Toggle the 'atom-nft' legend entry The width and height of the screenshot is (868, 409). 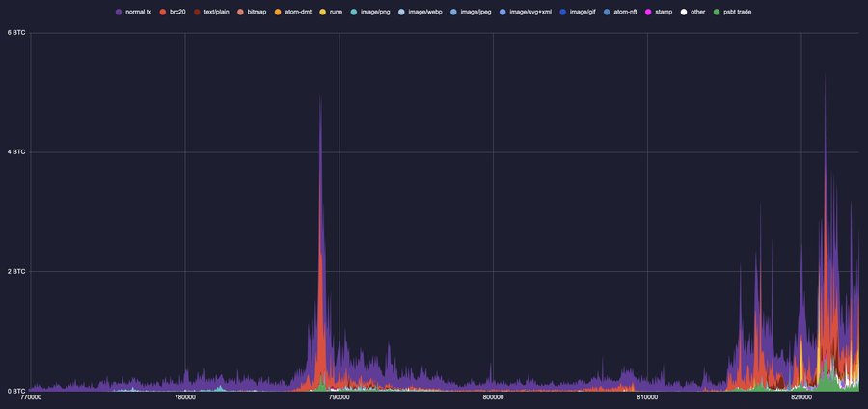pos(620,12)
